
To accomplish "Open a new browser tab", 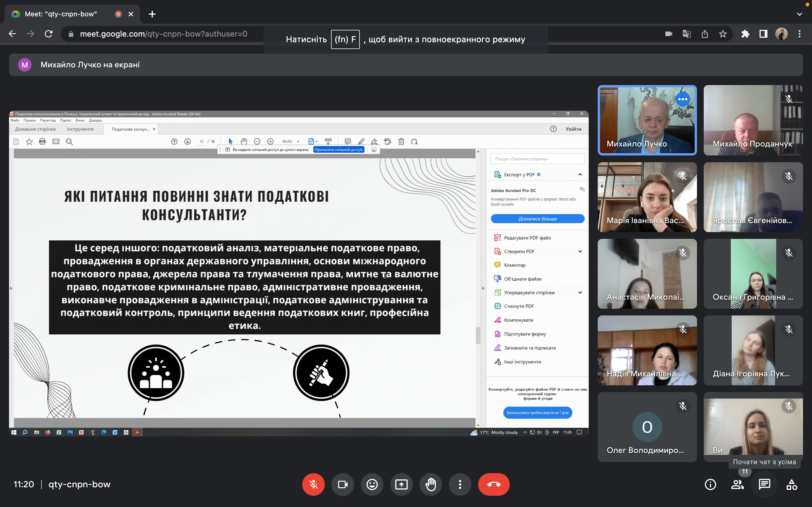I will (152, 14).
